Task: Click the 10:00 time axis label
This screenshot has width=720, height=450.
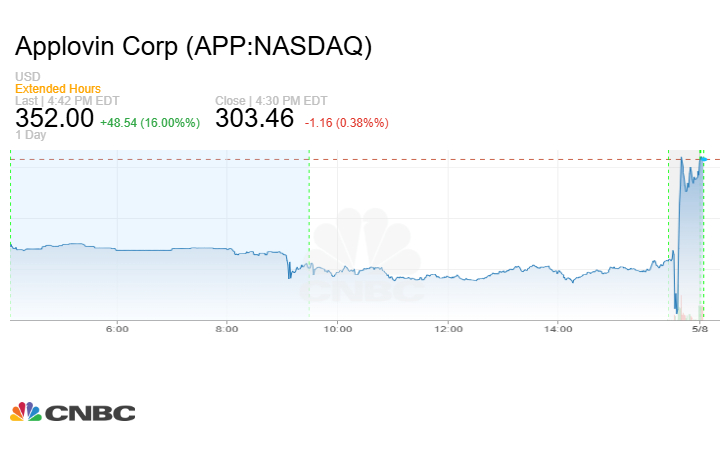Action: pyautogui.click(x=337, y=329)
